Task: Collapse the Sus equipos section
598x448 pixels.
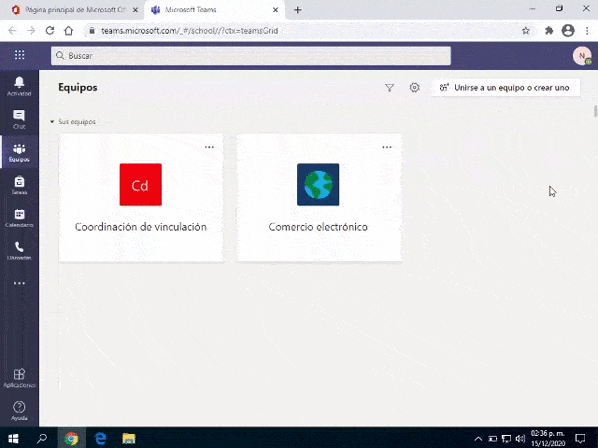Action: (x=52, y=122)
